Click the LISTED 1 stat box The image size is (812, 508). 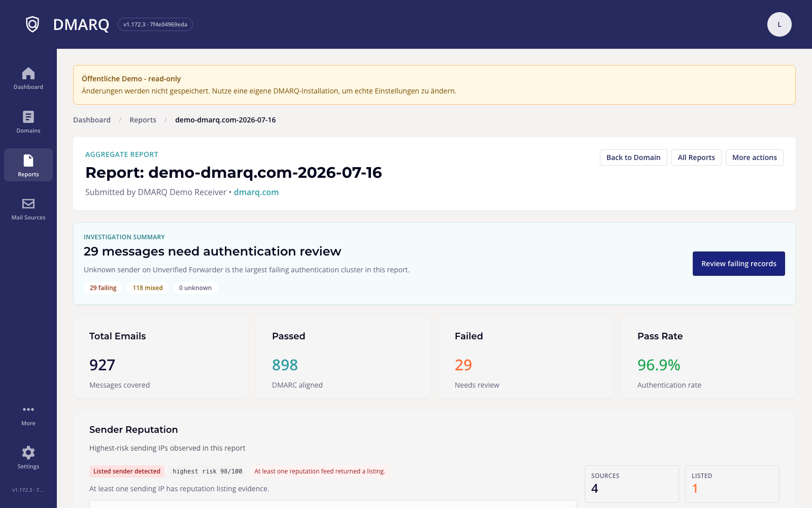click(732, 484)
